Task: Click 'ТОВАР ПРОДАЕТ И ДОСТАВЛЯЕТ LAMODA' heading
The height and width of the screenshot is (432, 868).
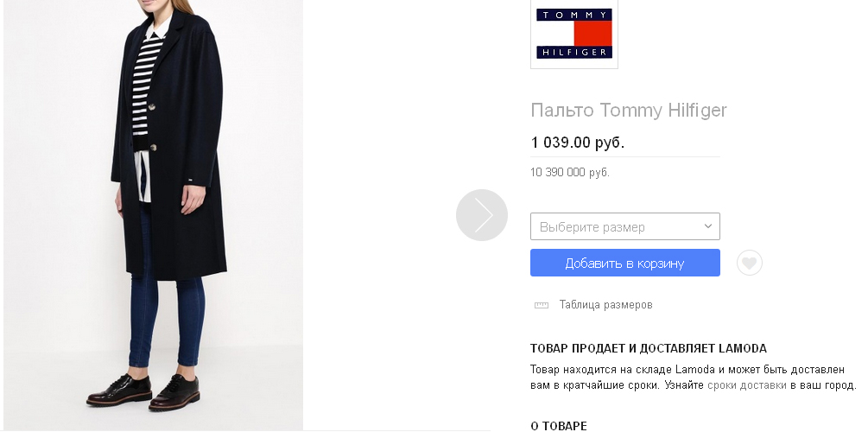Action: 649,348
